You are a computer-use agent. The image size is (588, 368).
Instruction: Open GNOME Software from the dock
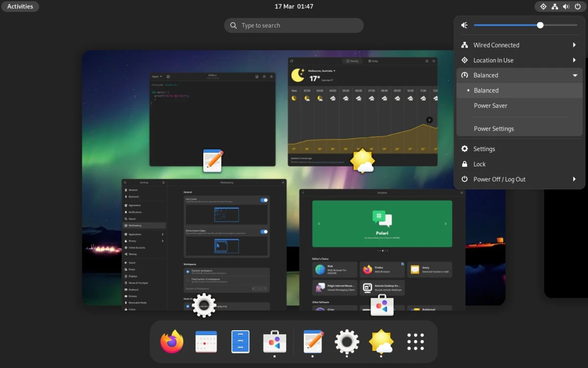(274, 342)
